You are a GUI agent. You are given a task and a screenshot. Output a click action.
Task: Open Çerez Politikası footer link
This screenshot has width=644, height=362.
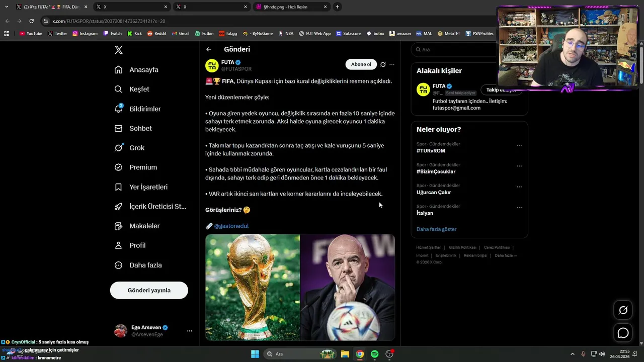tap(497, 247)
